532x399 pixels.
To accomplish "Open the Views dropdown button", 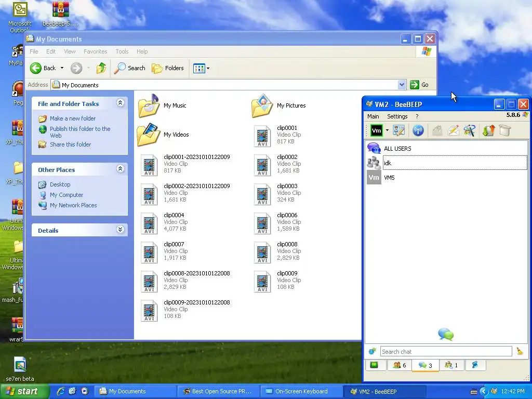I will coord(201,68).
